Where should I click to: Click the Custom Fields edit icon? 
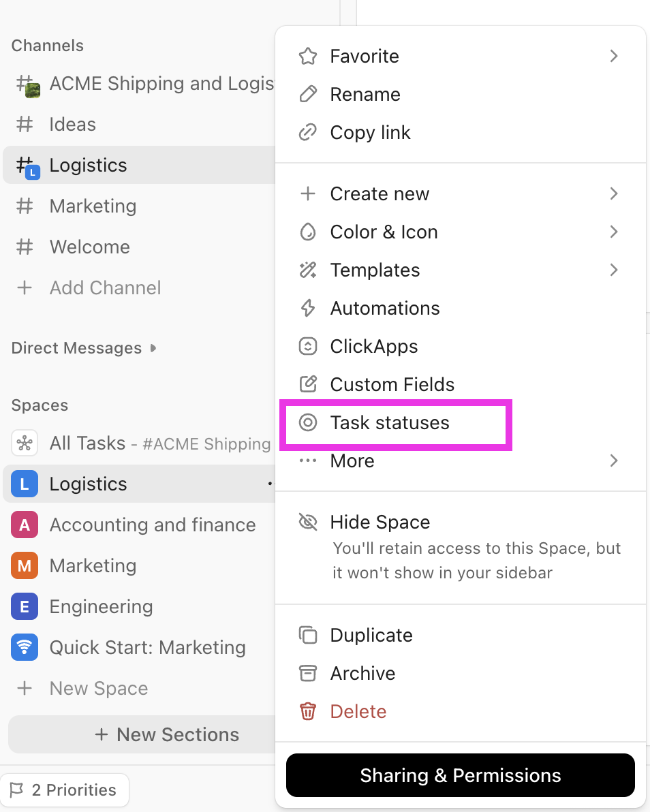pyautogui.click(x=308, y=384)
